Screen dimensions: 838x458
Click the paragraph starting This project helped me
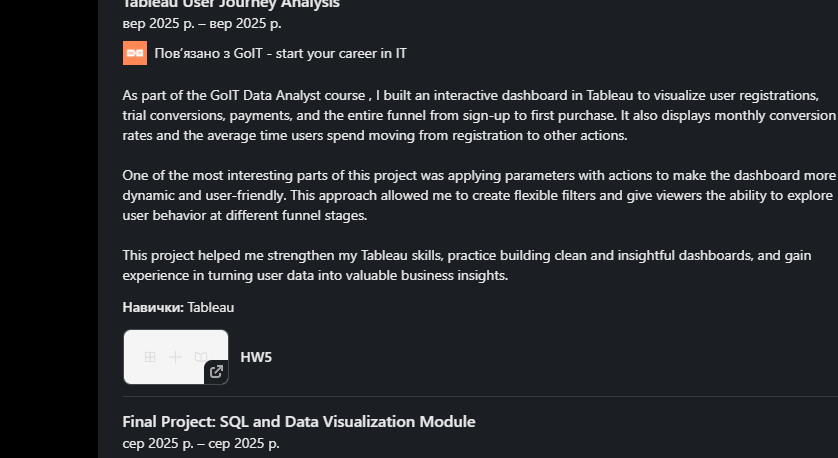[467, 265]
